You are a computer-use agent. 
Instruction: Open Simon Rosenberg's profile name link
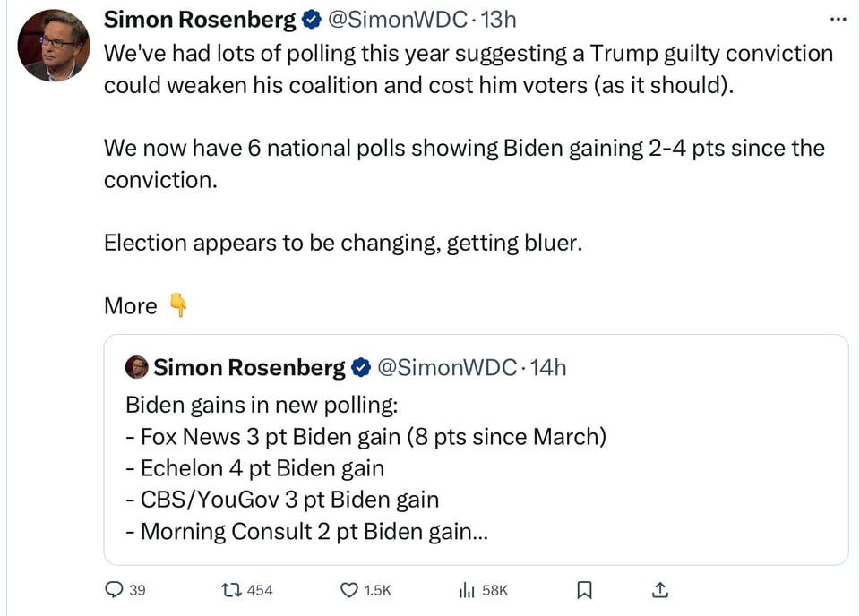tap(200, 20)
